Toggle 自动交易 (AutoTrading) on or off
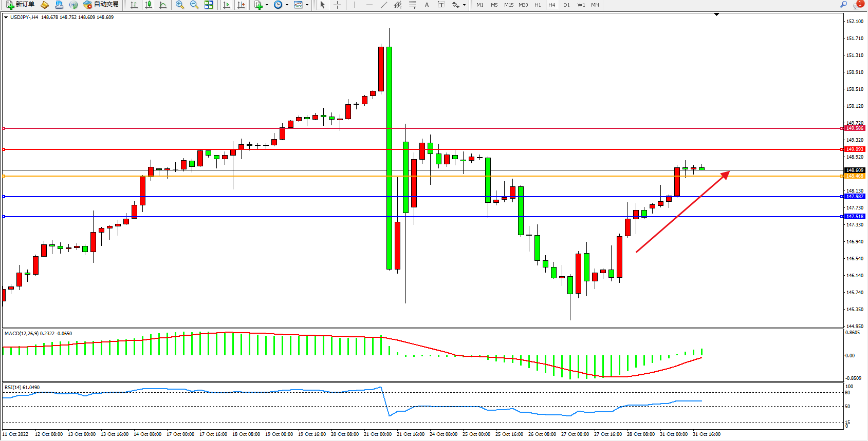This screenshot has width=868, height=441. point(101,5)
